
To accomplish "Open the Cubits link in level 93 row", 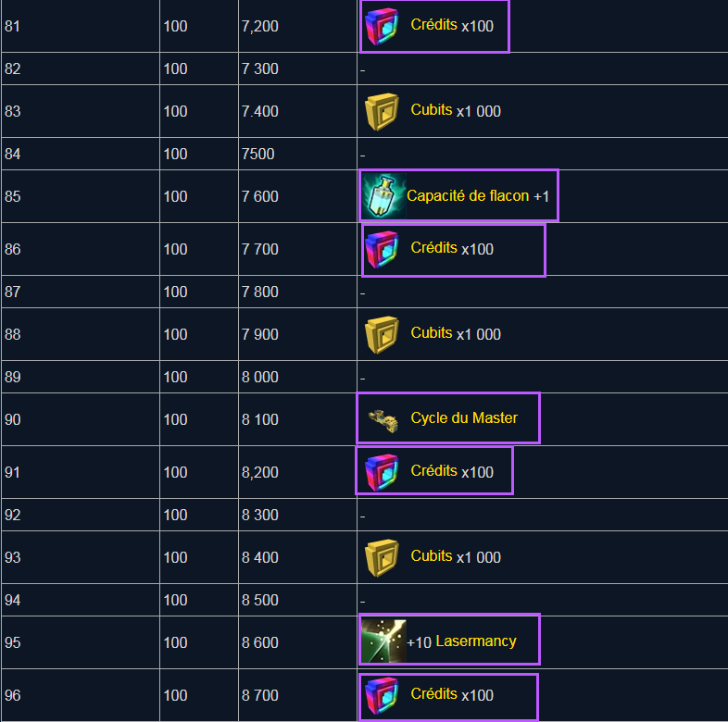I will click(432, 556).
